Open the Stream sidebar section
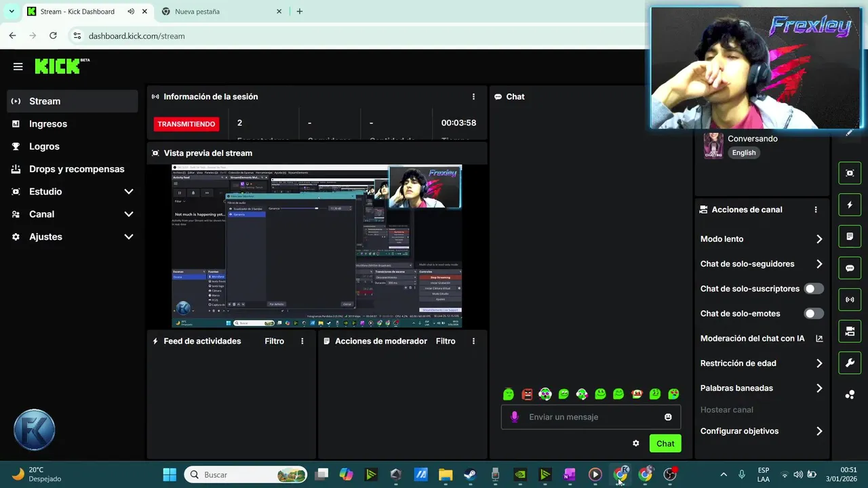 coord(72,101)
